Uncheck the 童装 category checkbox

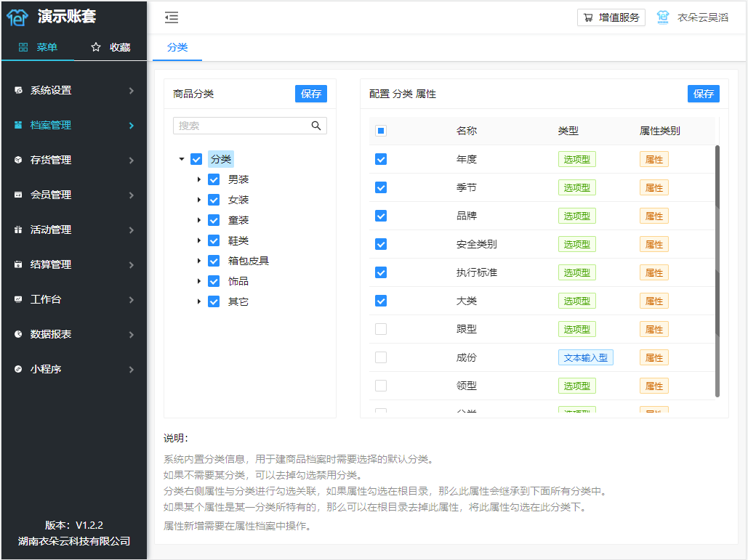coord(214,219)
